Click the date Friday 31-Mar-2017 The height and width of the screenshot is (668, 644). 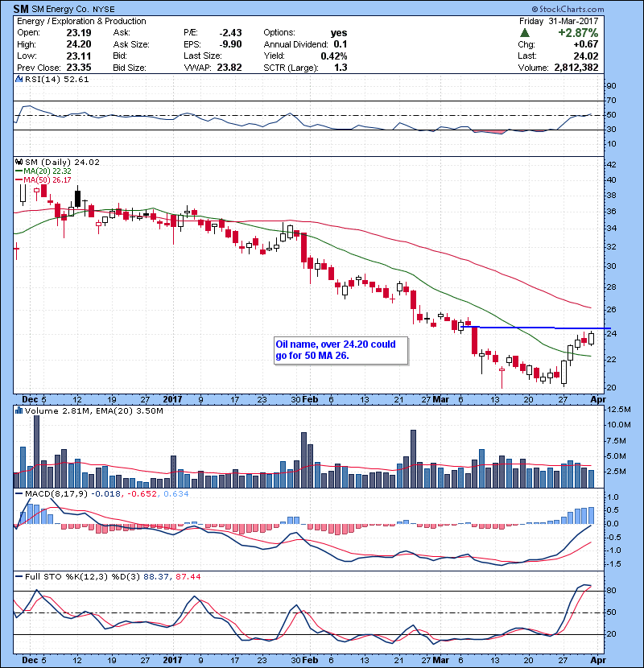coord(559,21)
